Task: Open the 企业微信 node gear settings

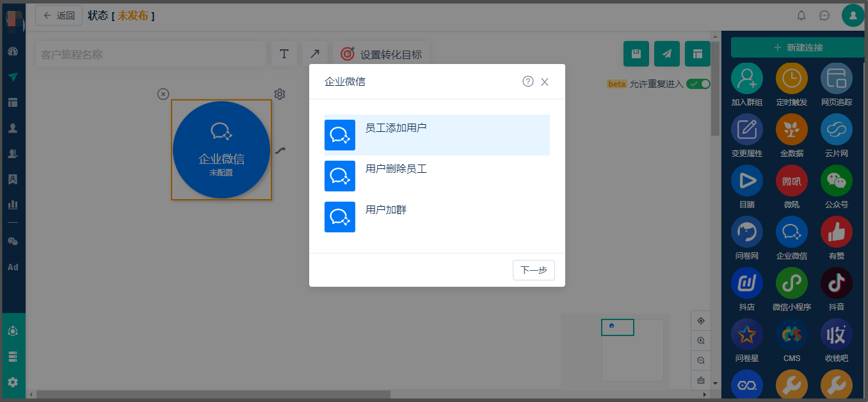Action: point(280,94)
